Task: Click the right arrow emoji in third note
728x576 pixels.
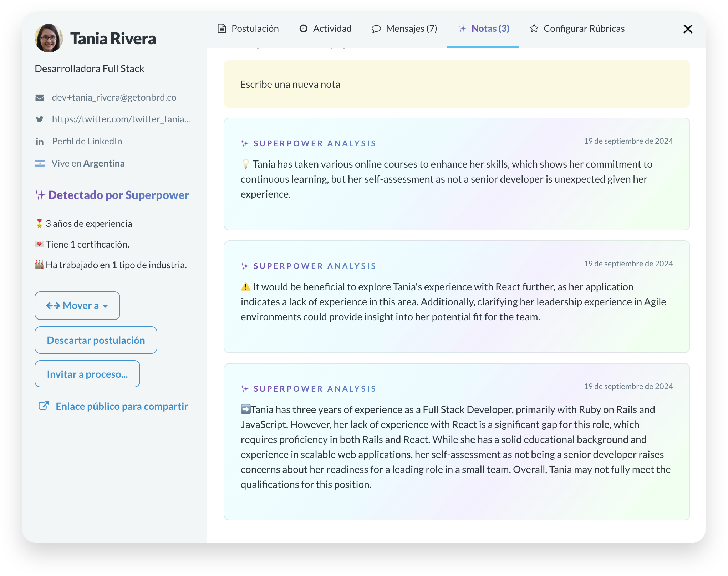Action: 246,409
